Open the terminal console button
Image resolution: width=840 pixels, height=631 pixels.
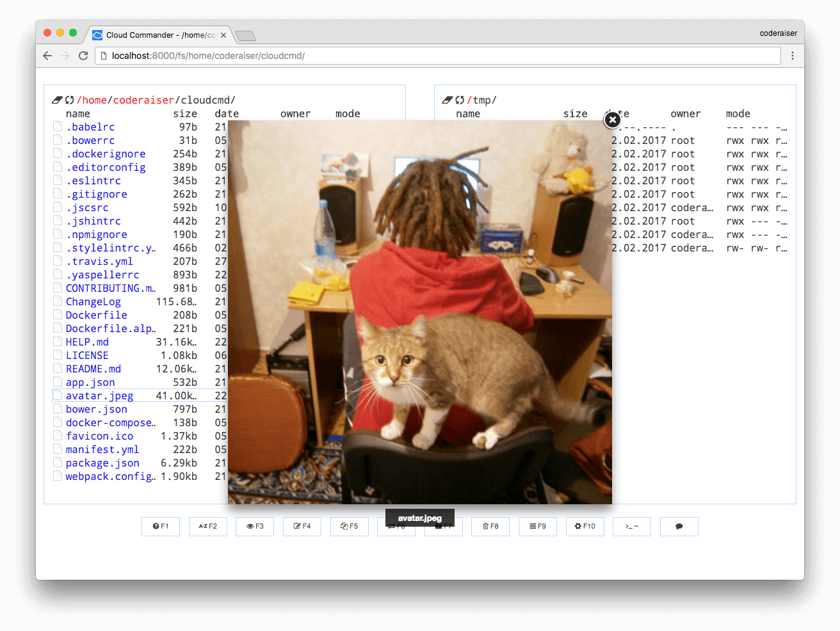[x=632, y=526]
